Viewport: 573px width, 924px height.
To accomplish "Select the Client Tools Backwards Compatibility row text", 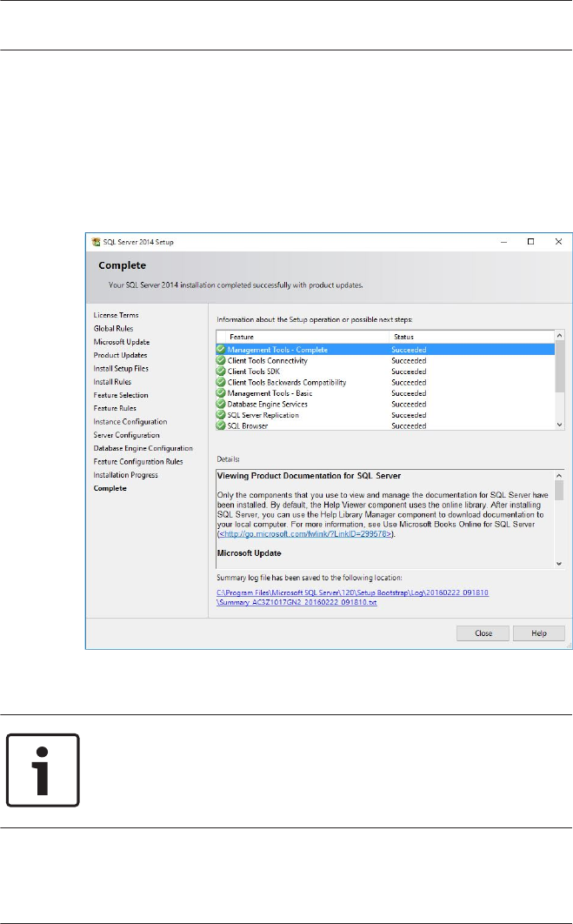I will pos(287,383).
